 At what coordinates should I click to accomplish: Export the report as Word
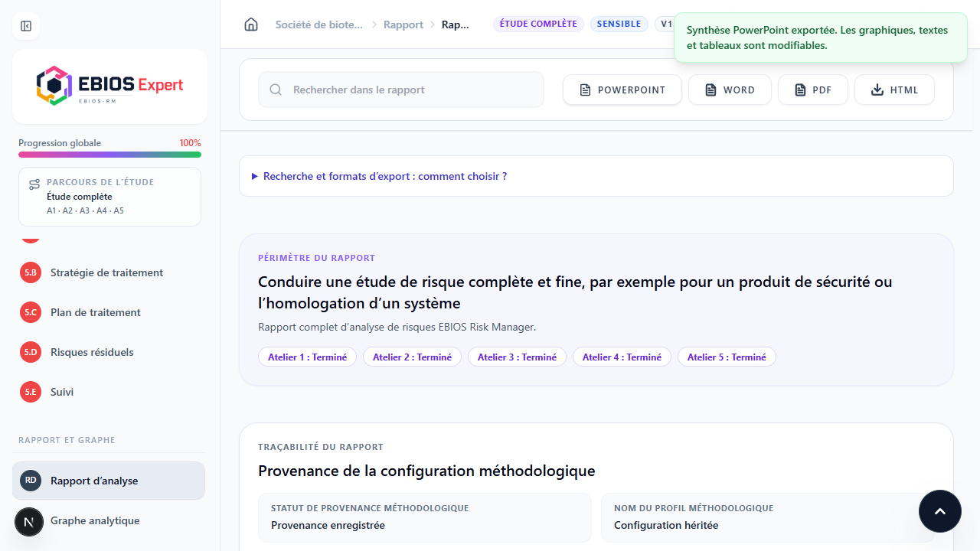pos(730,90)
